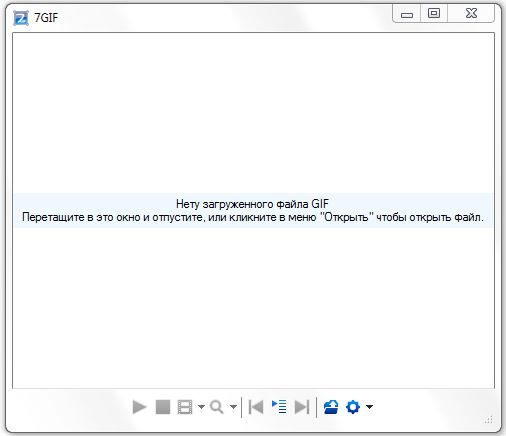Start GIF playback with the Play button
Screen dimensions: 506x436
click(x=139, y=407)
